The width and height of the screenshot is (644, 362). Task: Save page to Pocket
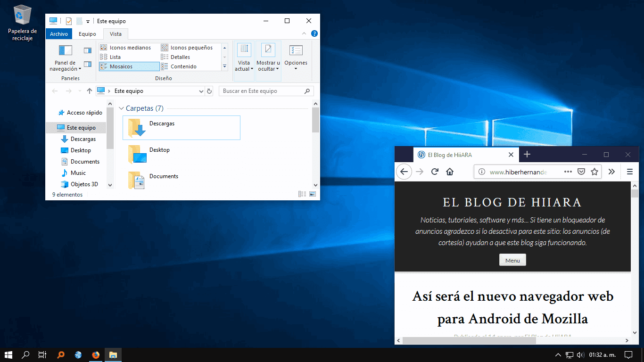coord(582,172)
